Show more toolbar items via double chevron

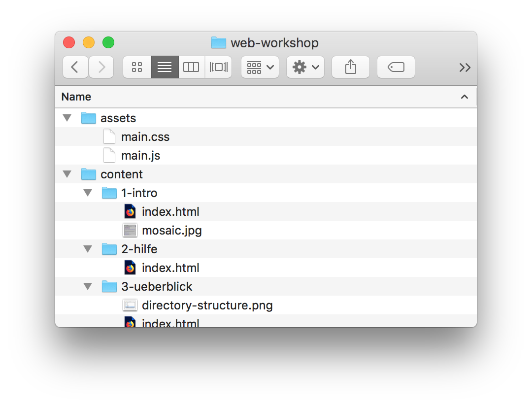point(465,68)
